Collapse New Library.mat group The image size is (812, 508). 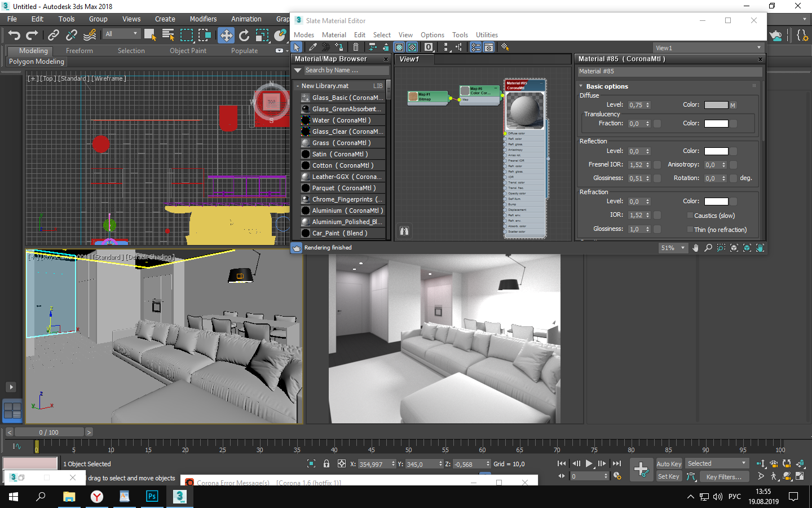298,86
